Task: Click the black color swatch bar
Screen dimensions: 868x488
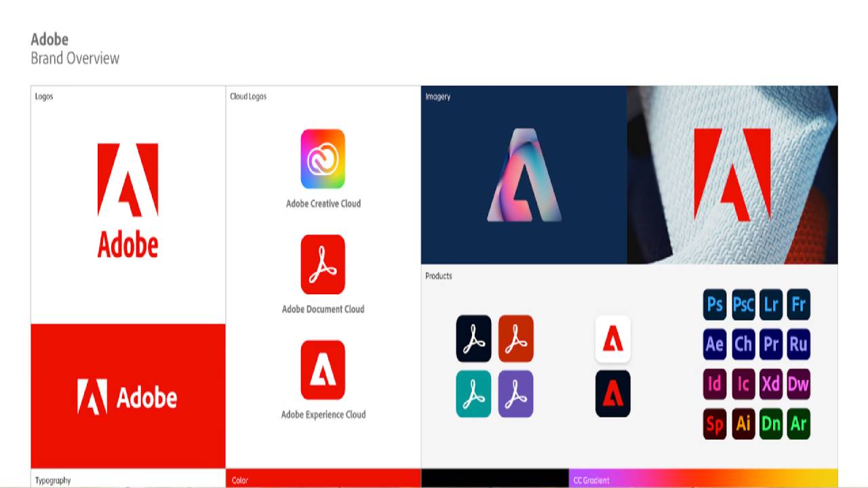Action: [495, 478]
